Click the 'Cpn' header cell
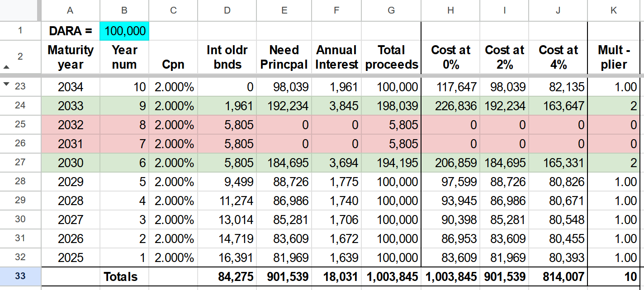644x290 pixels. [x=173, y=57]
